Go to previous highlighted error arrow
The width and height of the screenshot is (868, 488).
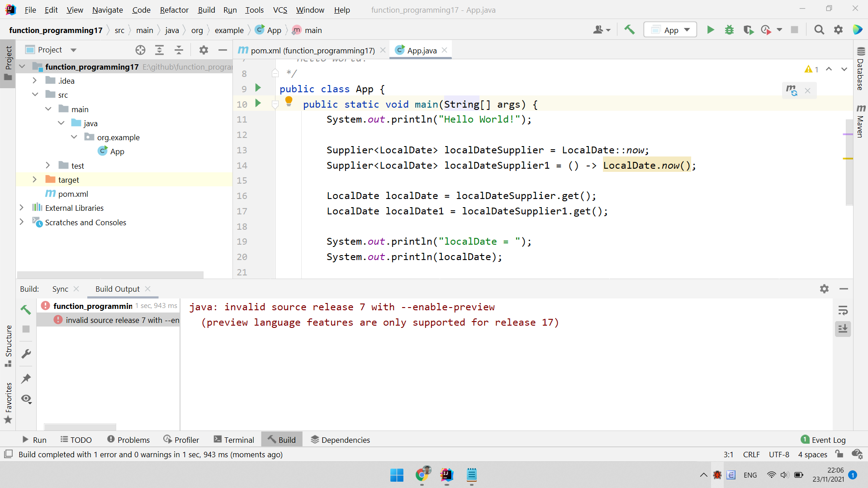(829, 69)
